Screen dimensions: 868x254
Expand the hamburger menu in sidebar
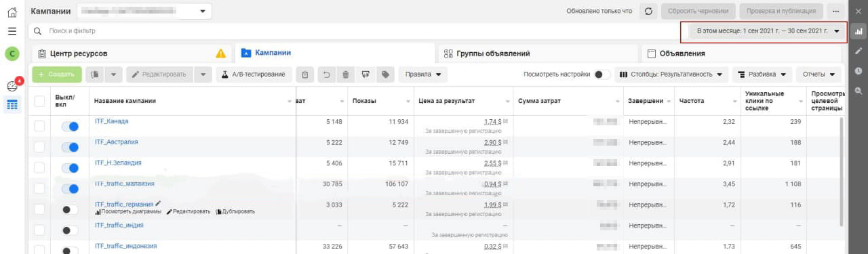click(12, 31)
